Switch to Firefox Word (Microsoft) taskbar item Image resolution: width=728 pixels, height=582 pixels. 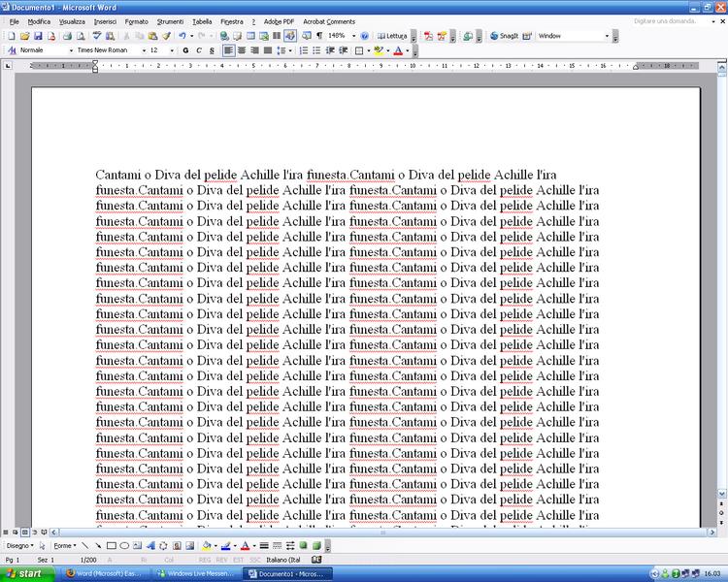tap(107, 573)
